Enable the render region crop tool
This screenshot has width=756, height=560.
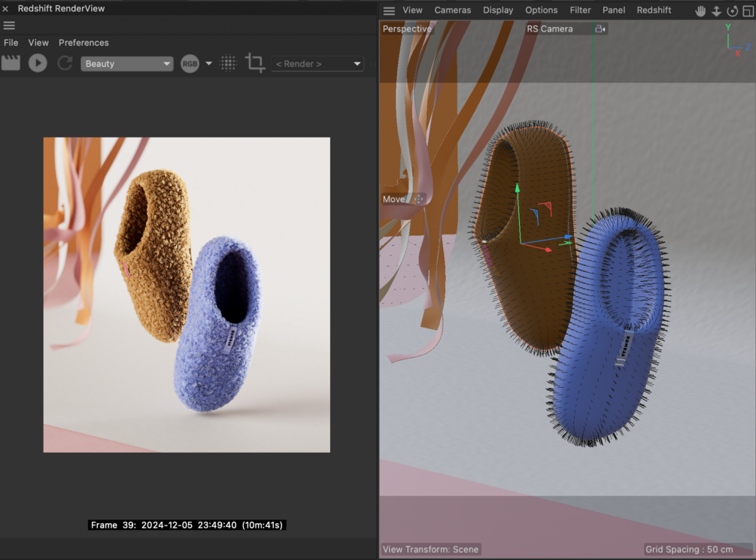pyautogui.click(x=255, y=63)
